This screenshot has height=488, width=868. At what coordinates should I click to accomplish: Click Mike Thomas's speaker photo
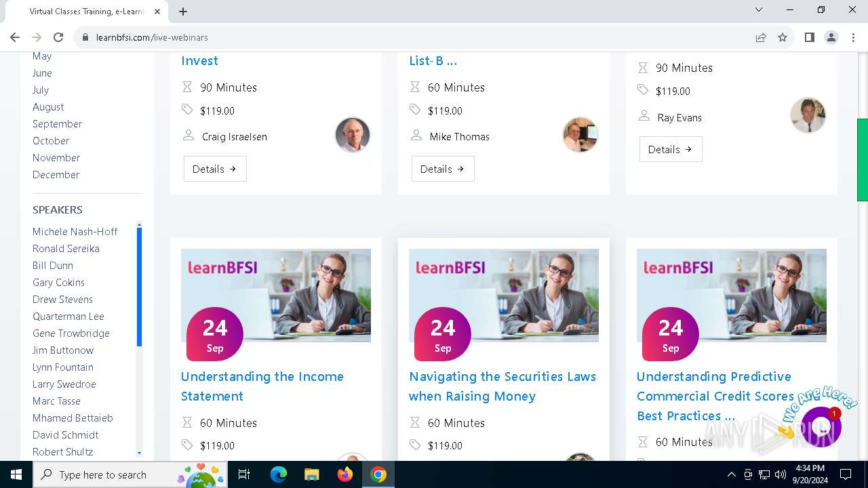[x=580, y=135]
